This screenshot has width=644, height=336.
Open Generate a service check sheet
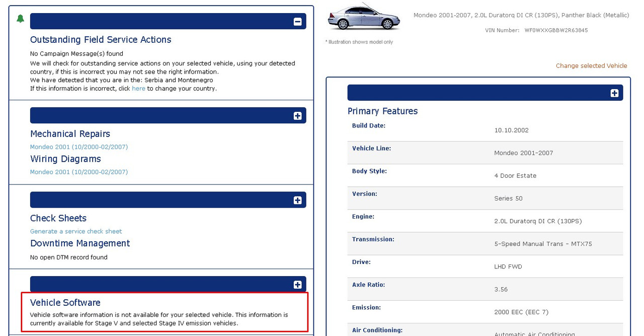76,231
